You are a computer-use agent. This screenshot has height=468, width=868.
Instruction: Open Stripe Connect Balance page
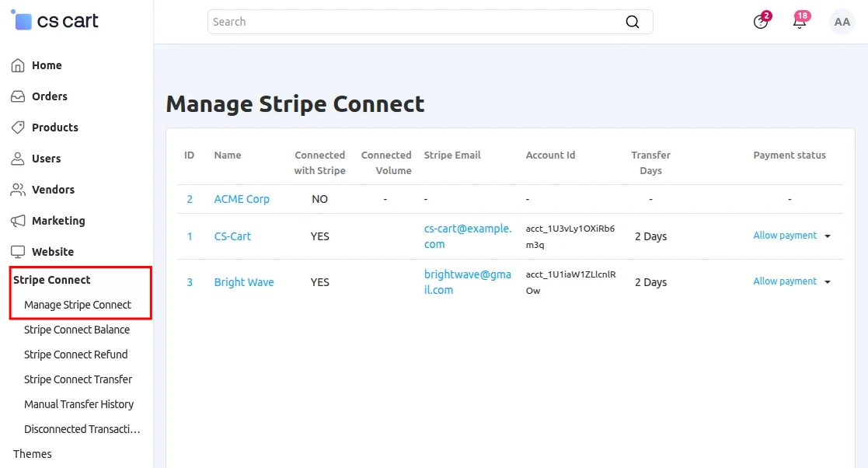(x=76, y=330)
